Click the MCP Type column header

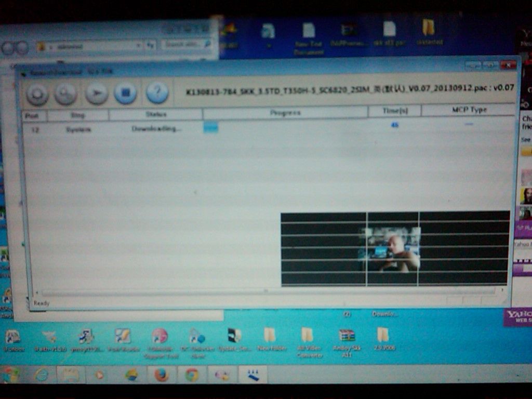tap(469, 110)
